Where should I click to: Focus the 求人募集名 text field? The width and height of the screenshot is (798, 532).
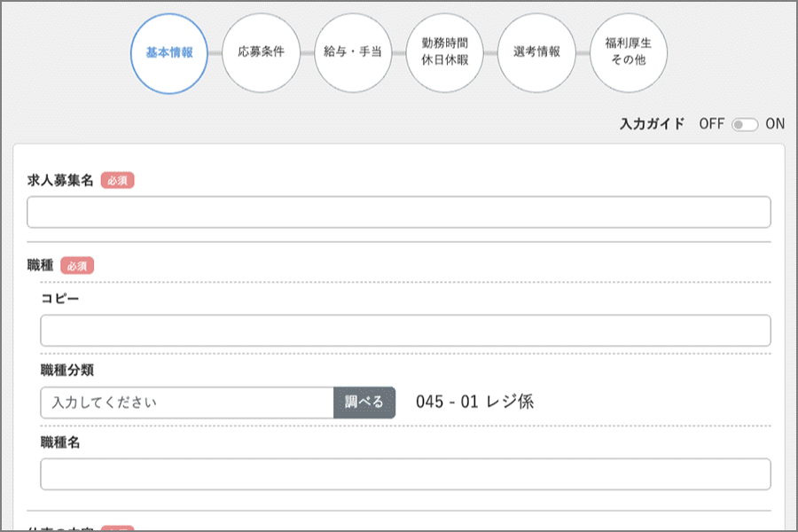(x=398, y=213)
